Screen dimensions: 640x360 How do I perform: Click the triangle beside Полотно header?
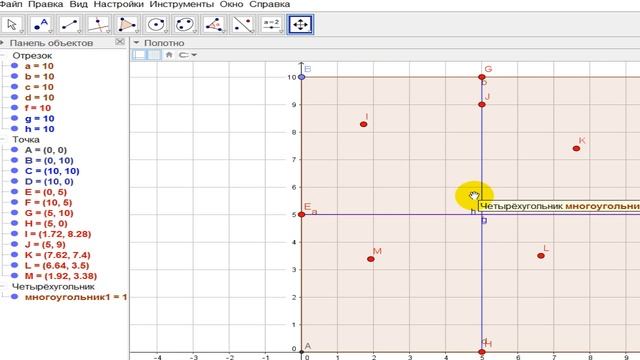(136, 42)
